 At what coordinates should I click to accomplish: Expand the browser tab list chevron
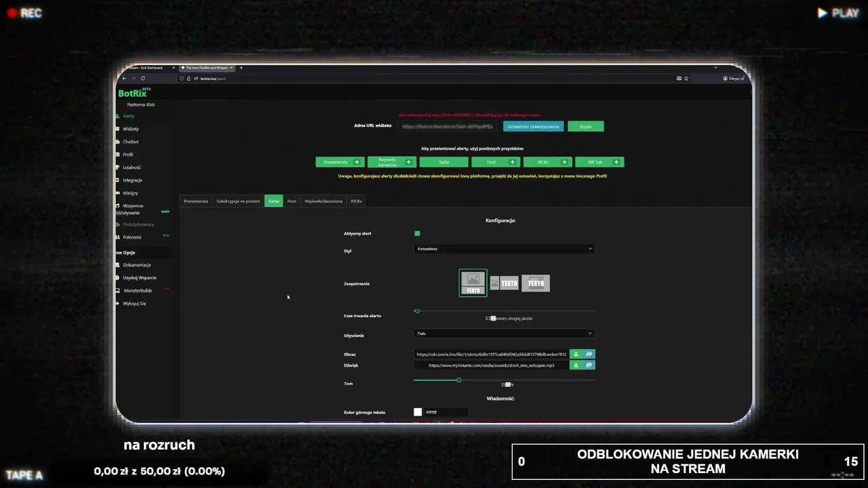(x=715, y=68)
